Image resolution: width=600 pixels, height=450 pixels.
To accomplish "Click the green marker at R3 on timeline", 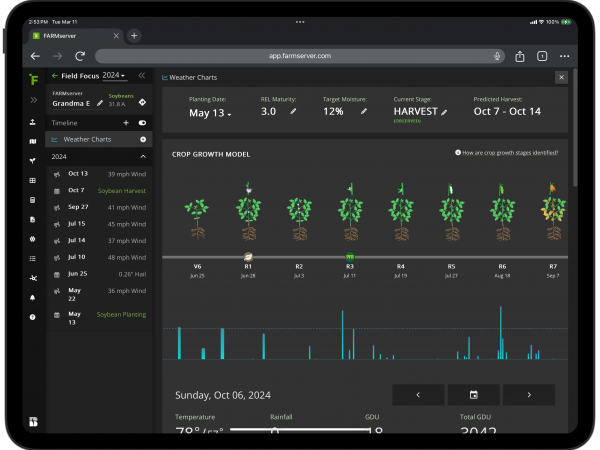I will (x=350, y=257).
